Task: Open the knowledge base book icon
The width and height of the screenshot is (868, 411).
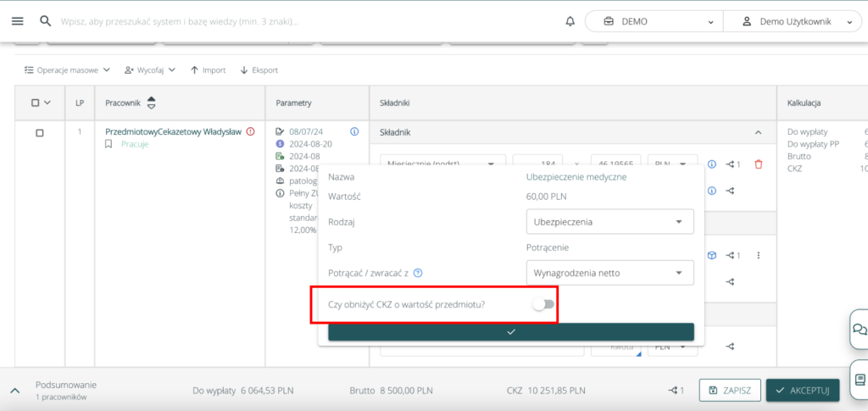Action: 859,379
